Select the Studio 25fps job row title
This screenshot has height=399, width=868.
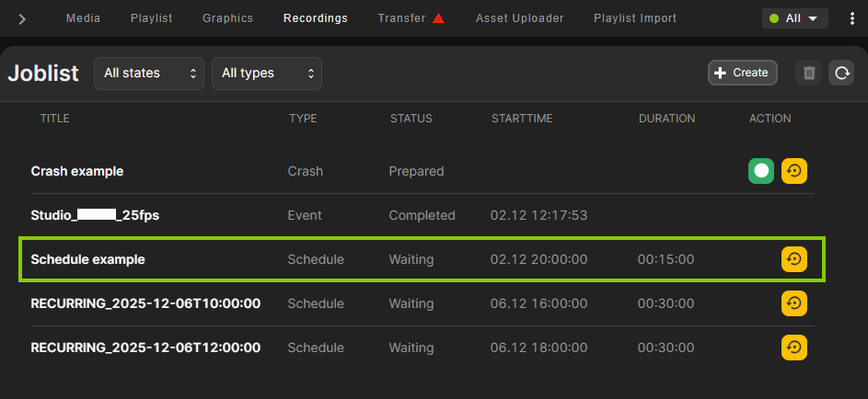pos(95,215)
